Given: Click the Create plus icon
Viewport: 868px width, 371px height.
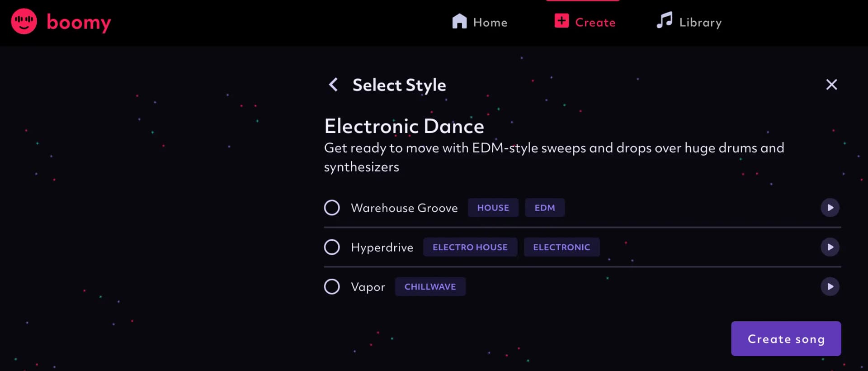Looking at the screenshot, I should tap(561, 21).
